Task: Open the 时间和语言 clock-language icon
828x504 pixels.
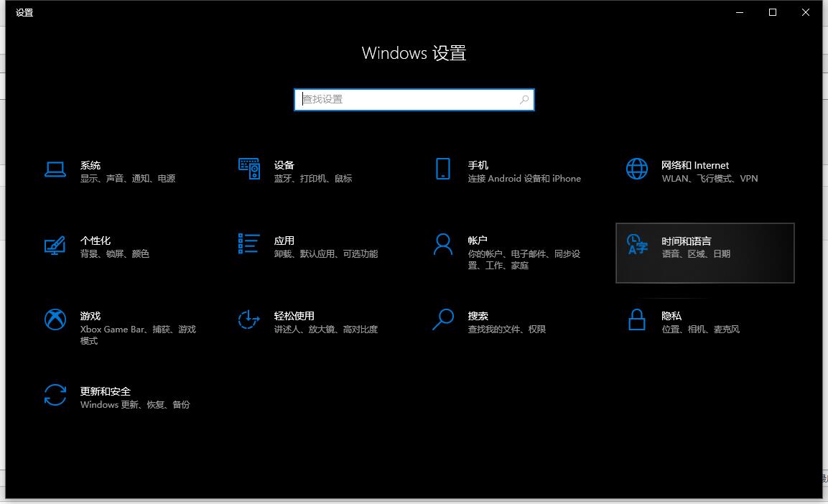Action: 637,244
